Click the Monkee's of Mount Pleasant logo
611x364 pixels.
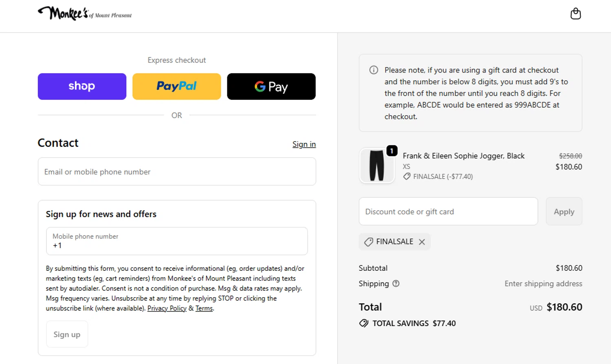[x=85, y=14]
